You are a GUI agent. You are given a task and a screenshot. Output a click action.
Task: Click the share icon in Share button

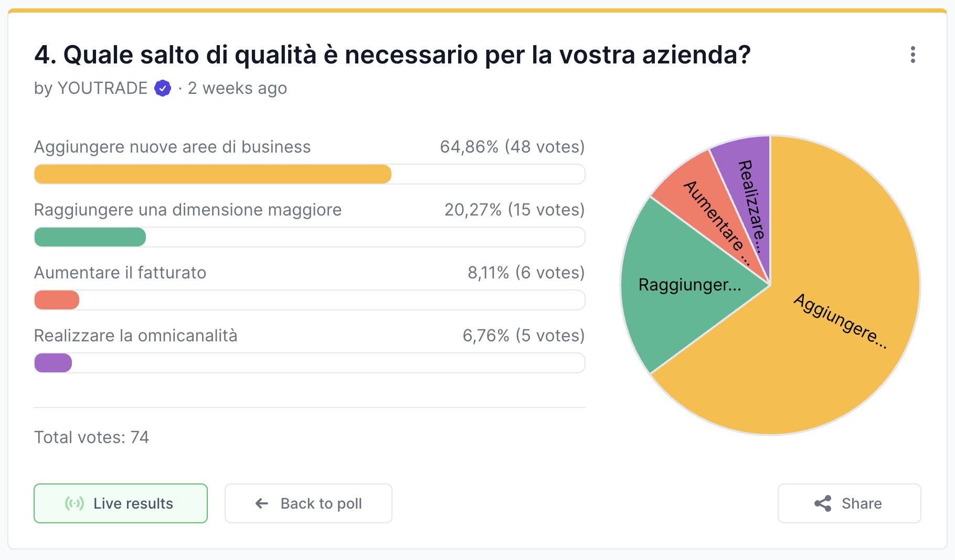coord(823,503)
